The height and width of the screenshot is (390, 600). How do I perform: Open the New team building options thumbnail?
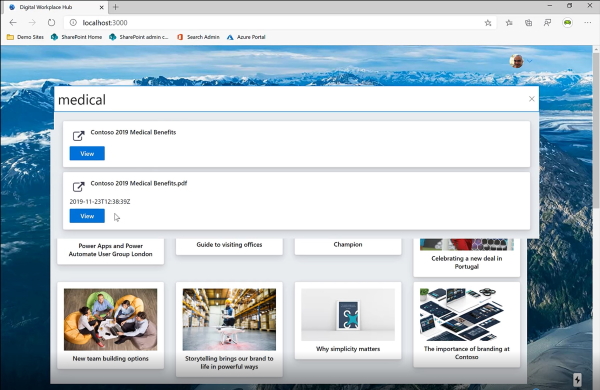coord(111,320)
